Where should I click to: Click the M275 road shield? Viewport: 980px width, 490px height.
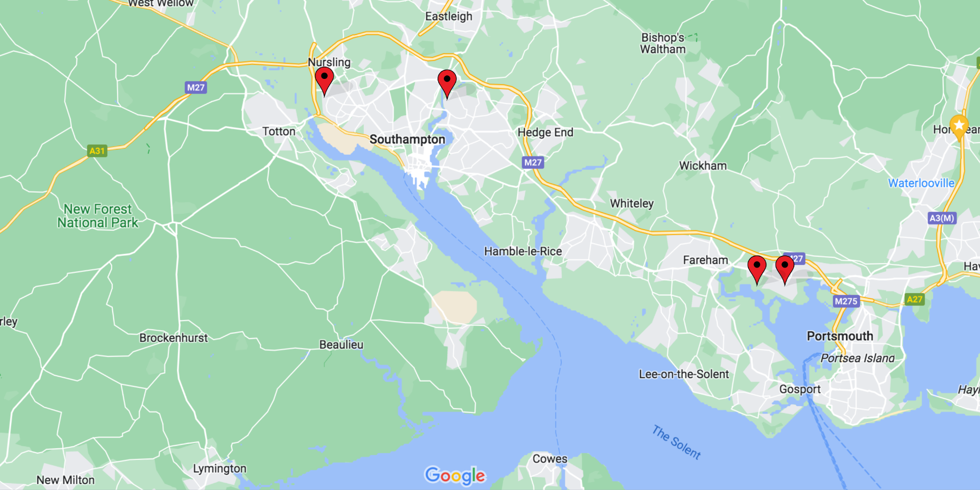tap(846, 301)
